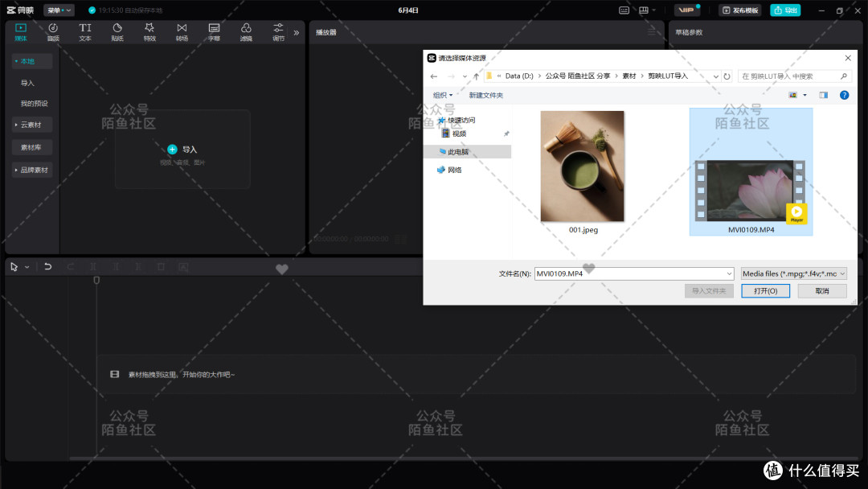Click the split clip icon in timeline
The height and width of the screenshot is (489, 868).
pos(93,267)
